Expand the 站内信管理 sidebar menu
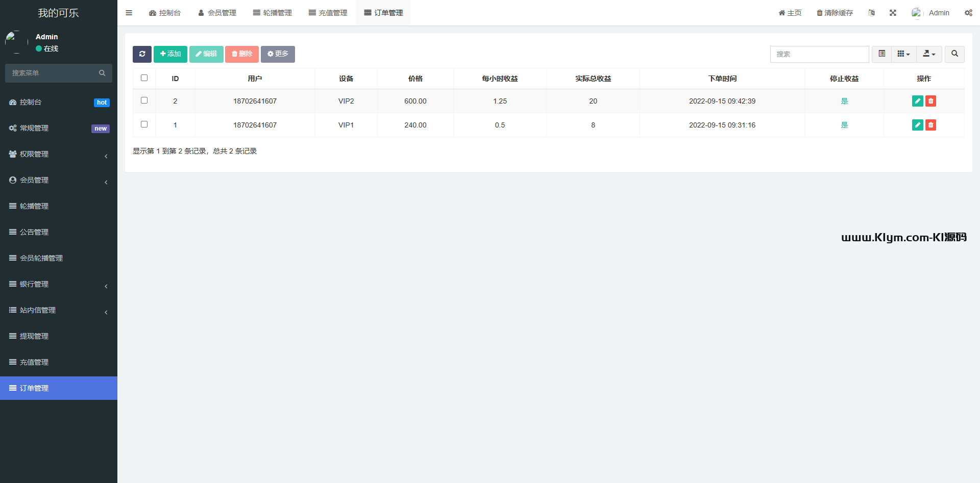 [x=59, y=310]
